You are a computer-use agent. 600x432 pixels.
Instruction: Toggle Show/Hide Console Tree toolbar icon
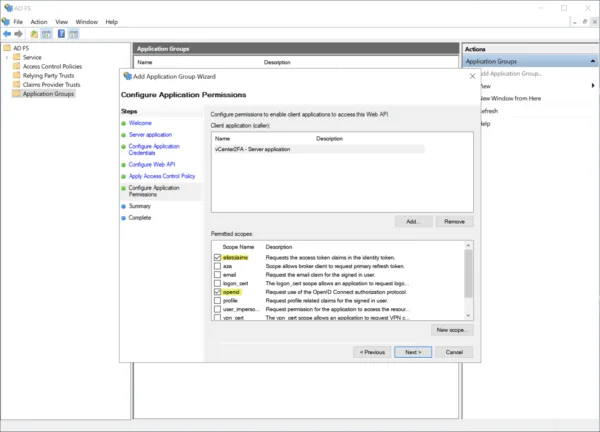(x=46, y=34)
